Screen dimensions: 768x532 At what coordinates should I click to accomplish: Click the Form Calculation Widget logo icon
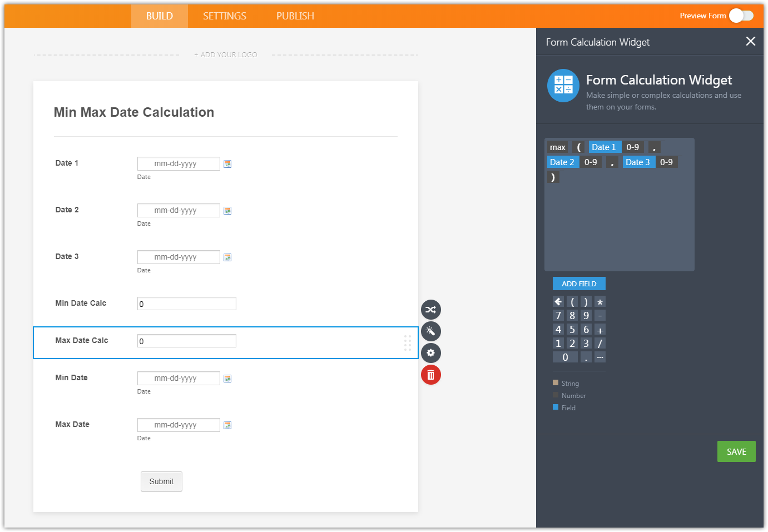point(563,86)
